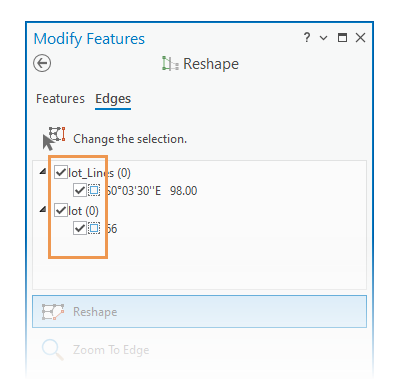Click the Reshape button
The image size is (400, 380).
[x=199, y=312]
